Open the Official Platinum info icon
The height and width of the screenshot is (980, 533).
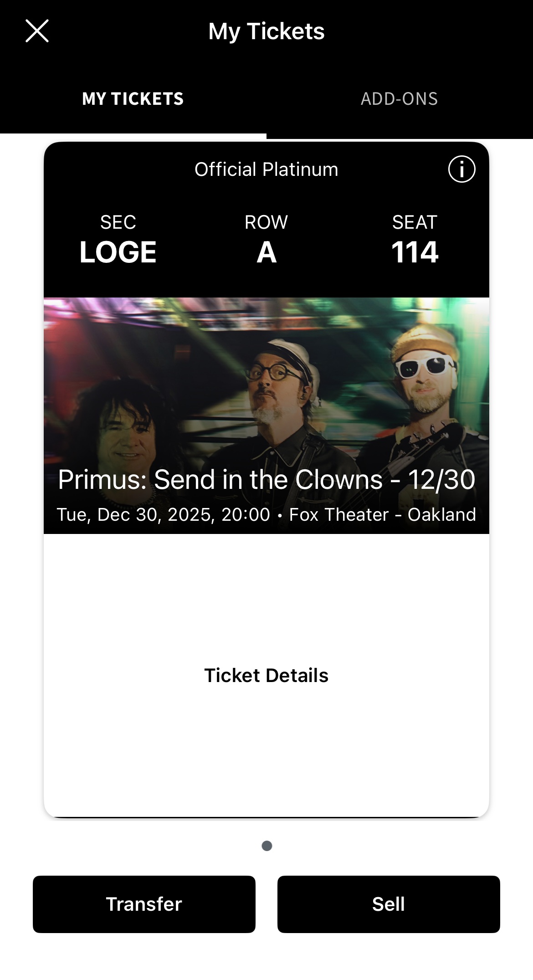pos(461,169)
